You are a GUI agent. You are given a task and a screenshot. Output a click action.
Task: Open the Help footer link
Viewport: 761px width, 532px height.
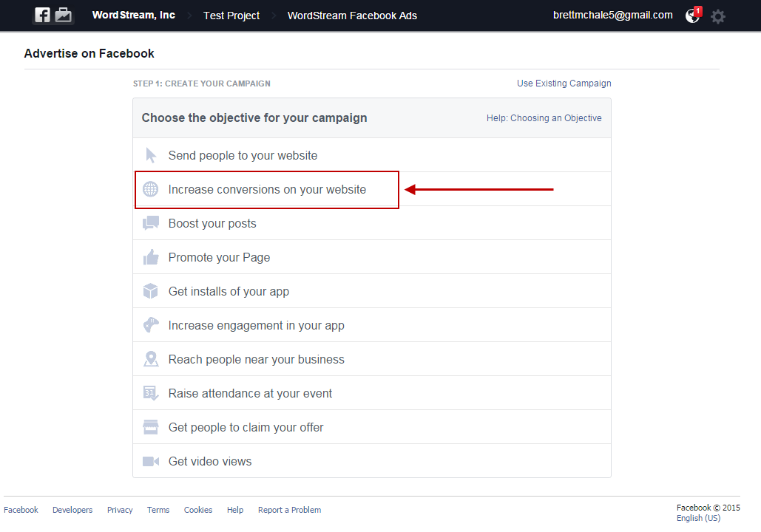(235, 510)
